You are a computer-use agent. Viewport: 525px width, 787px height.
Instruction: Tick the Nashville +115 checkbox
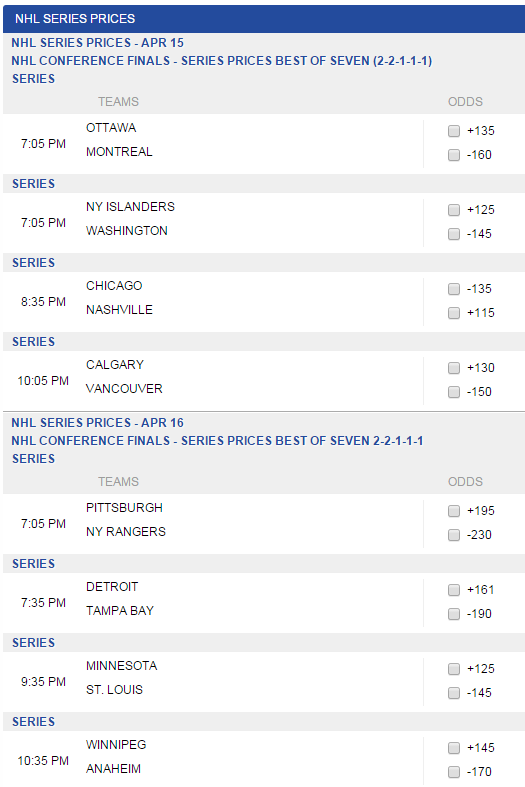454,313
